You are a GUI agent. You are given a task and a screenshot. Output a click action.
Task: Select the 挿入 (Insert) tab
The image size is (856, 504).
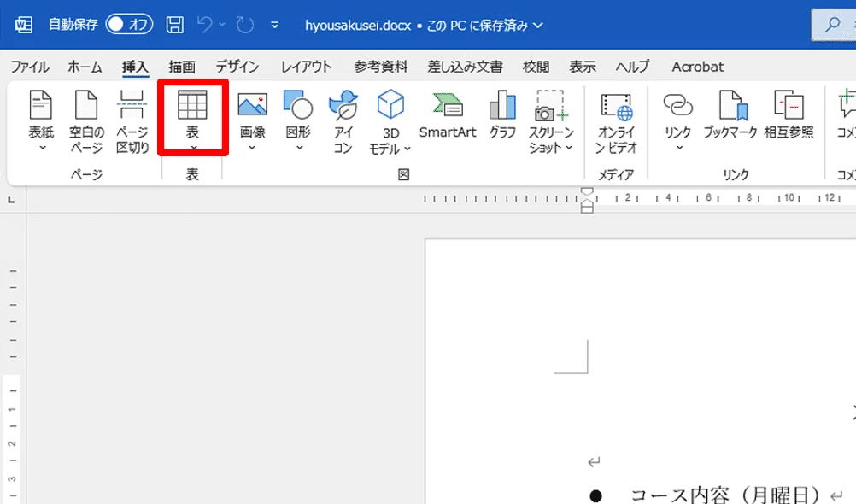click(135, 67)
